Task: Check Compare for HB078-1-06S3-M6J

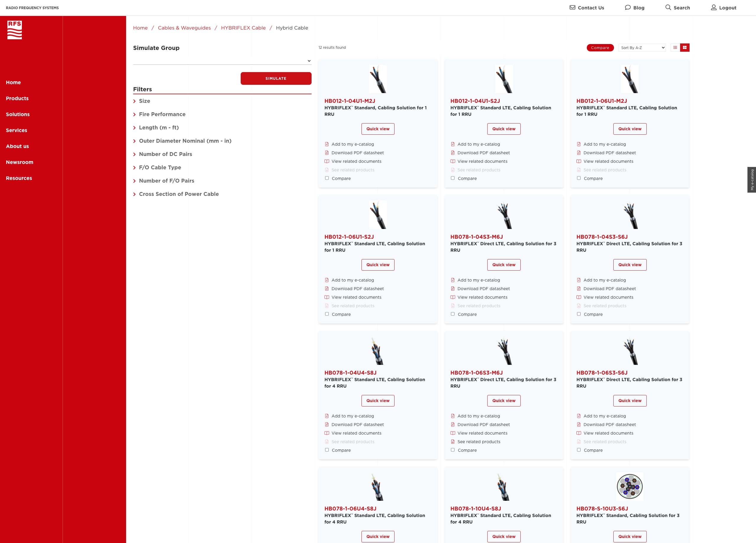Action: coord(453,450)
